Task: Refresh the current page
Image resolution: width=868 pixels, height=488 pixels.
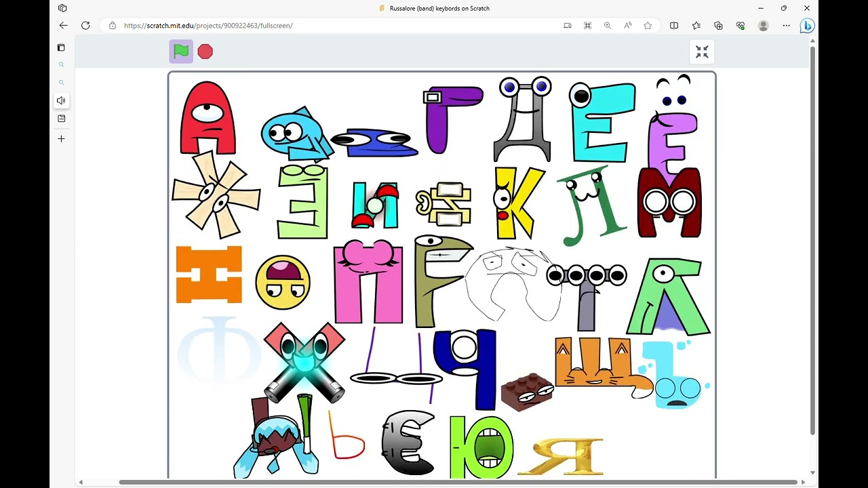Action: [85, 26]
